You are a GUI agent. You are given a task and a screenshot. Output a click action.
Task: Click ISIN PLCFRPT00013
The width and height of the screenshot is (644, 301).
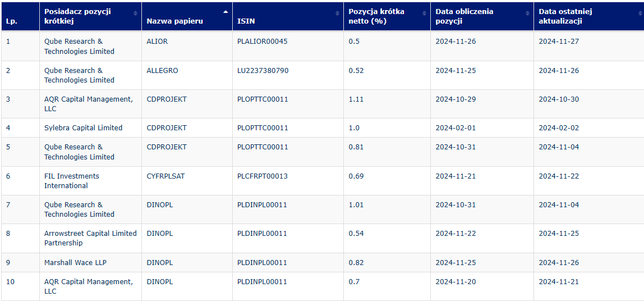click(x=263, y=176)
